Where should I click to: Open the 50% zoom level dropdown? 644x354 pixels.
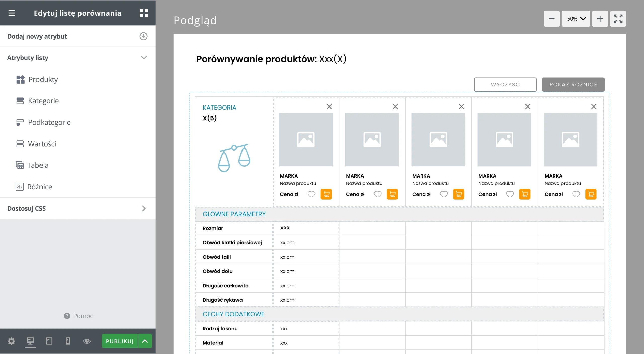tap(576, 19)
